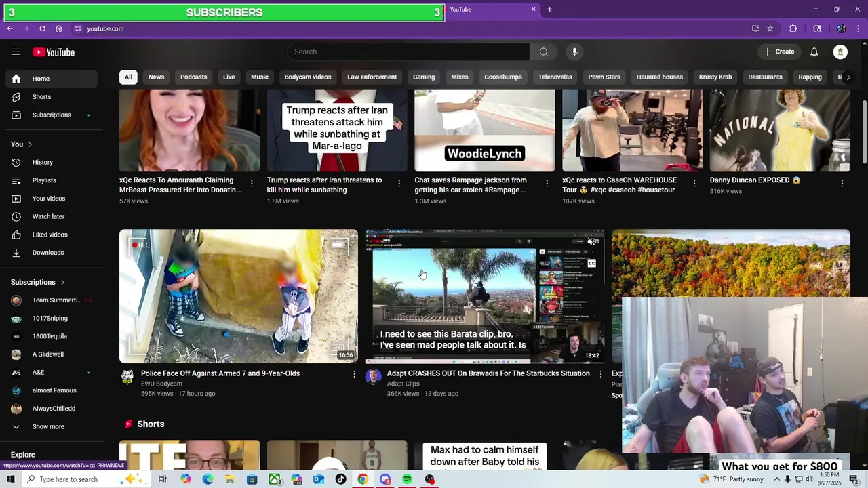
Task: Select the Gaming filter chip
Action: point(424,77)
